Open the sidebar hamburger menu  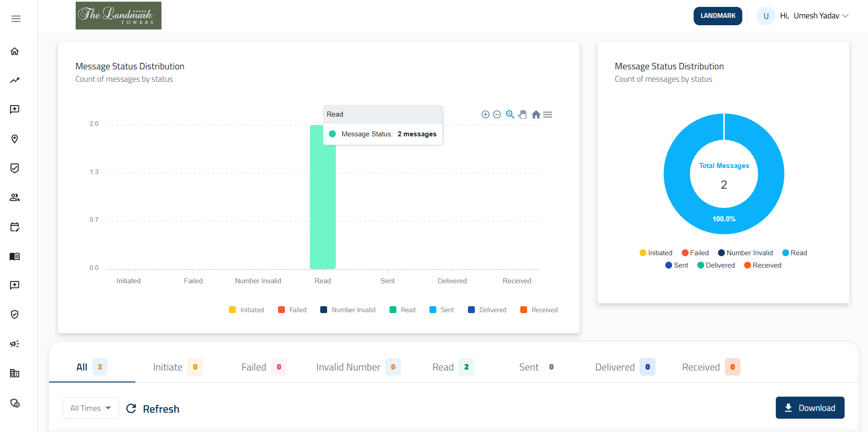[x=16, y=19]
